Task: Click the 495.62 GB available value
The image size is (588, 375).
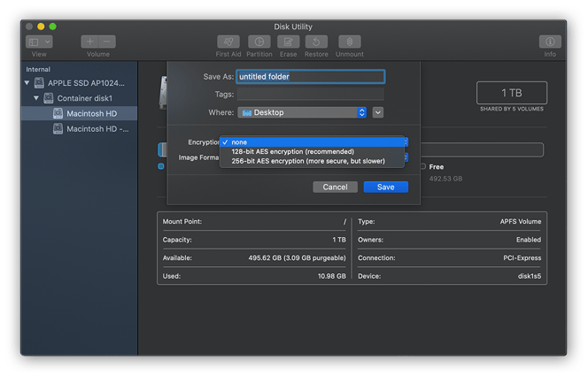Action: (x=297, y=257)
